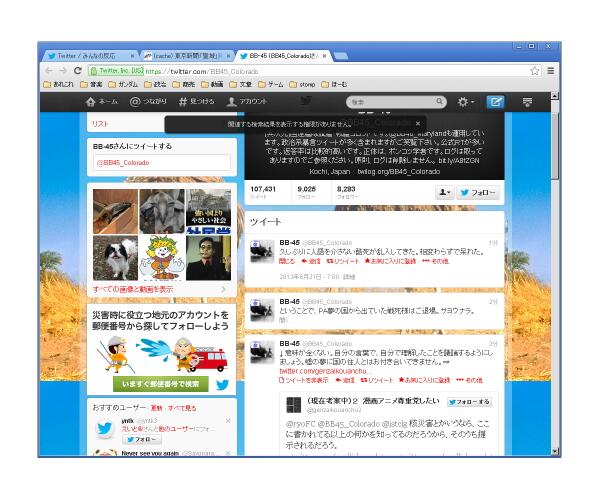Click 返信 on the first tweet

311,261
